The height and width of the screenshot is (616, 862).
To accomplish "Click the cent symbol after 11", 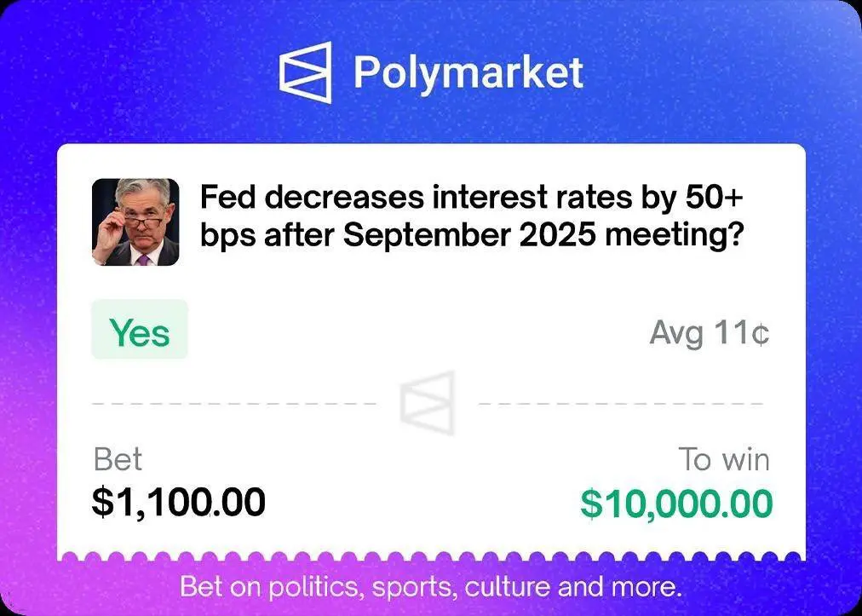I will tap(761, 334).
